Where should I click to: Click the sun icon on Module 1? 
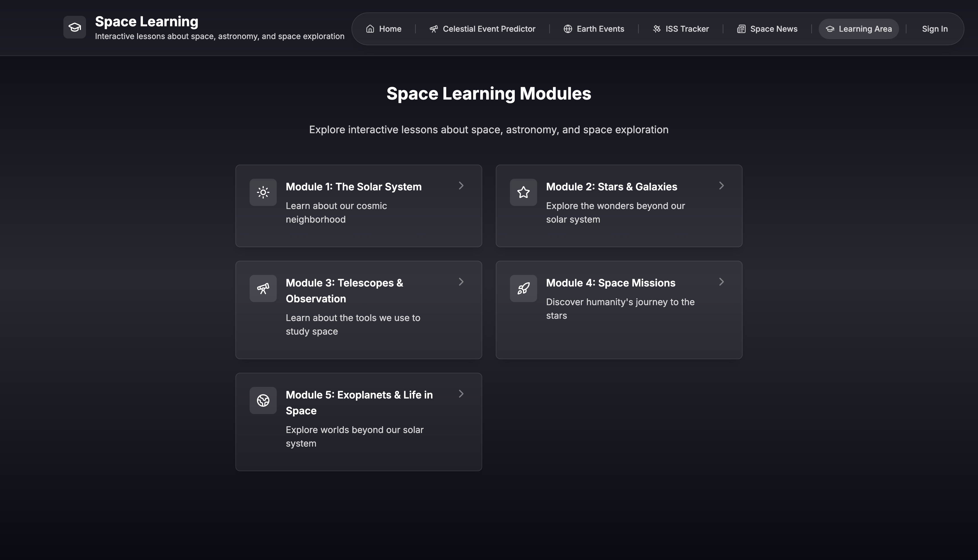point(263,192)
